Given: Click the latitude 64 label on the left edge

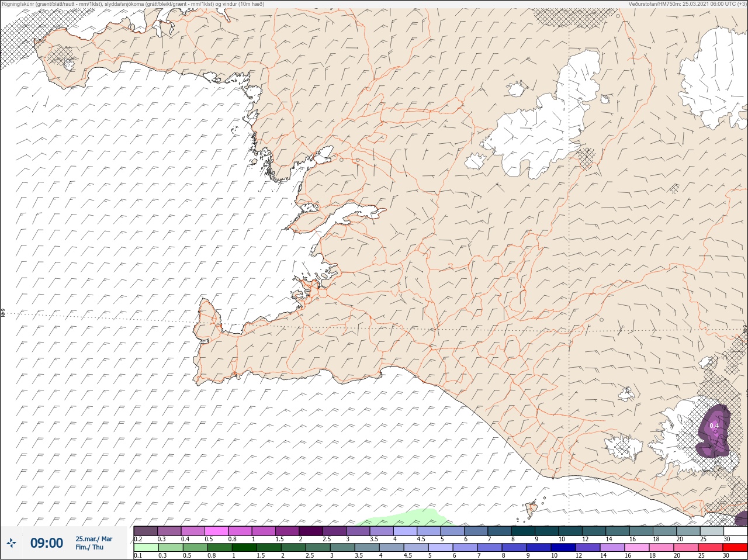Looking at the screenshot, I should click(x=3, y=314).
